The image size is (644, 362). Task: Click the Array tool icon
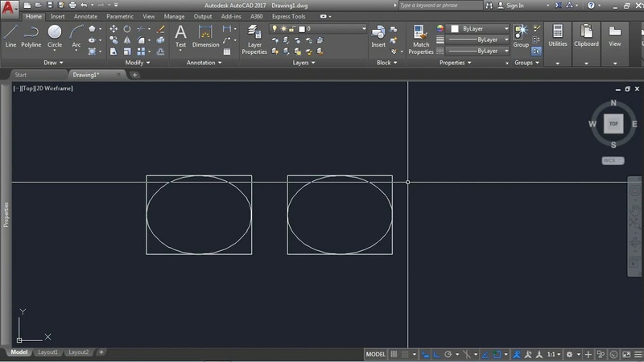pyautogui.click(x=141, y=51)
